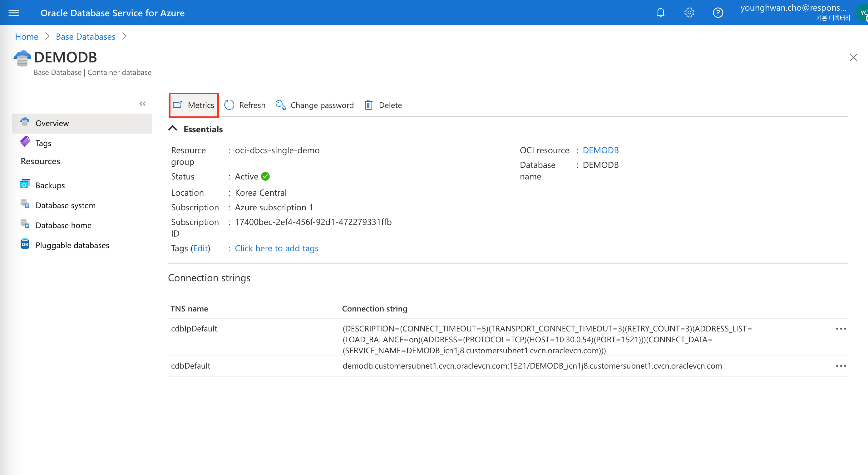Open more options for cdbIpDefault row
868x475 pixels.
[x=841, y=328]
